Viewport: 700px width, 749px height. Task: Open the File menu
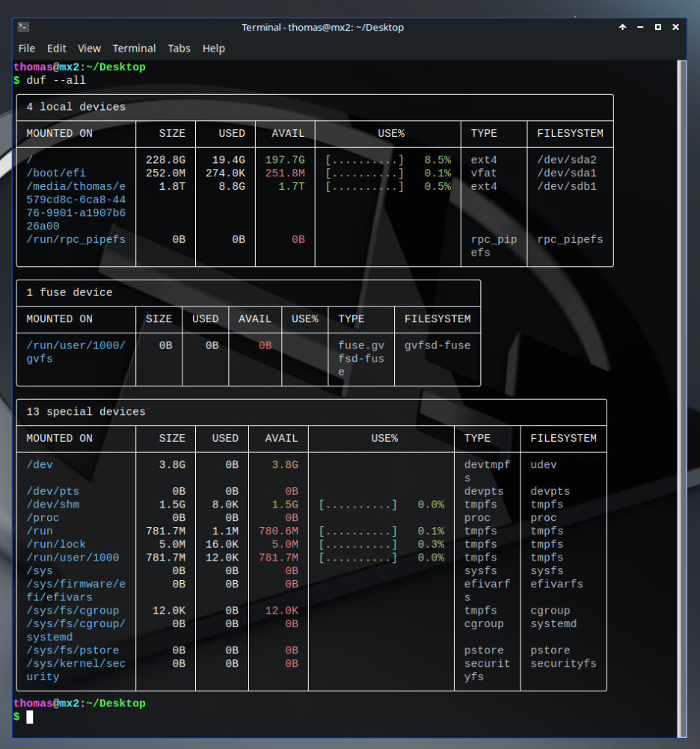26,49
